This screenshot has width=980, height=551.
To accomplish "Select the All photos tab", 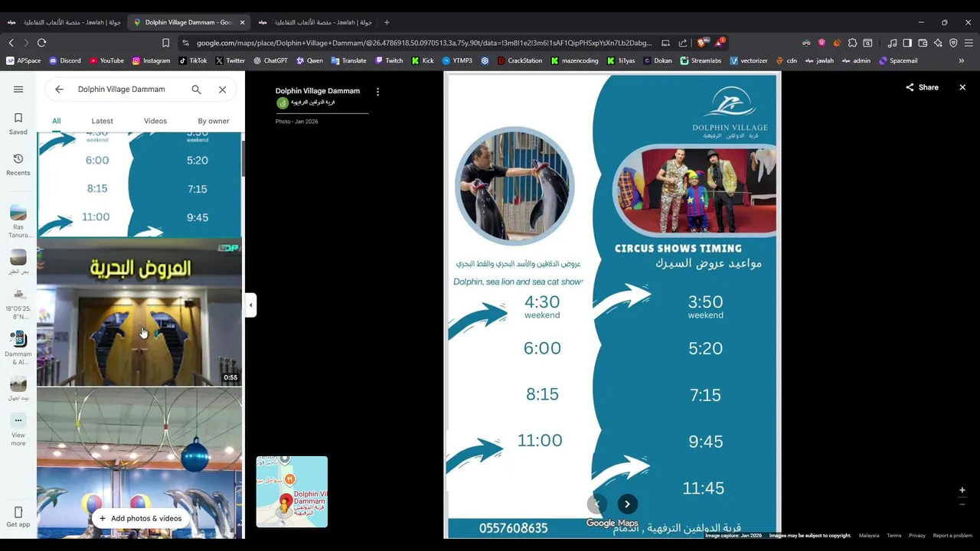I will [57, 121].
